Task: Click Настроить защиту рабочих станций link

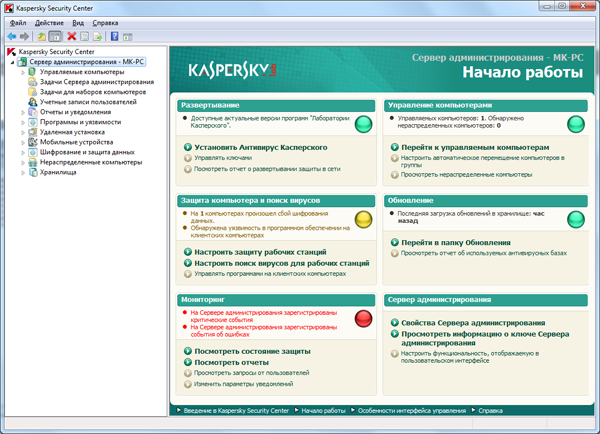Action: [x=260, y=252]
